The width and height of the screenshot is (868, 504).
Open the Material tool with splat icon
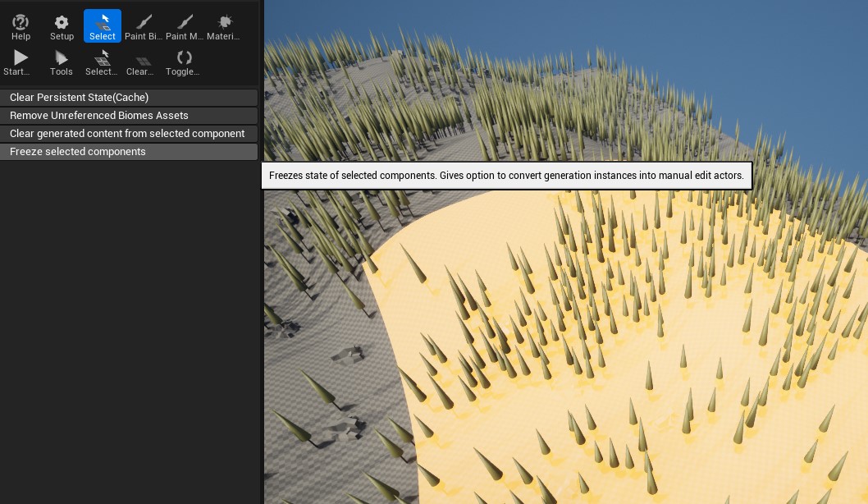click(224, 26)
